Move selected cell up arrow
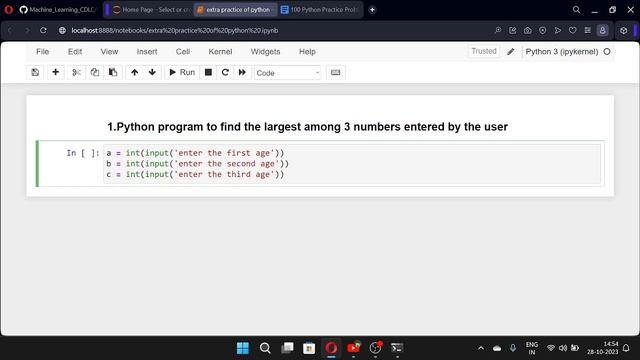 [134, 72]
